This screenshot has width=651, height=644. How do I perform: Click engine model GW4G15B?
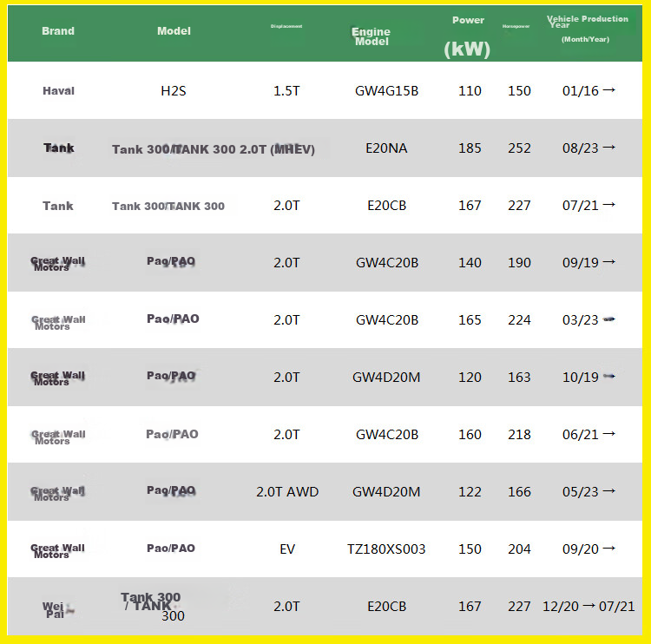[x=386, y=91]
